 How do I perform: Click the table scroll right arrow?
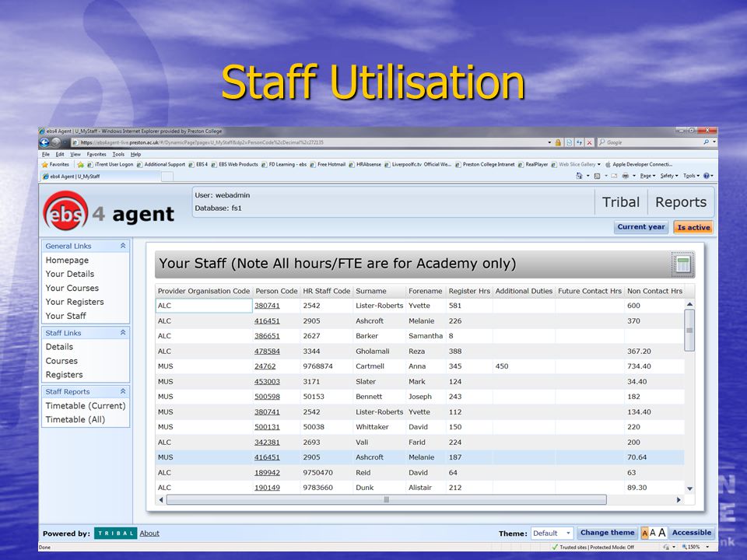click(x=679, y=500)
